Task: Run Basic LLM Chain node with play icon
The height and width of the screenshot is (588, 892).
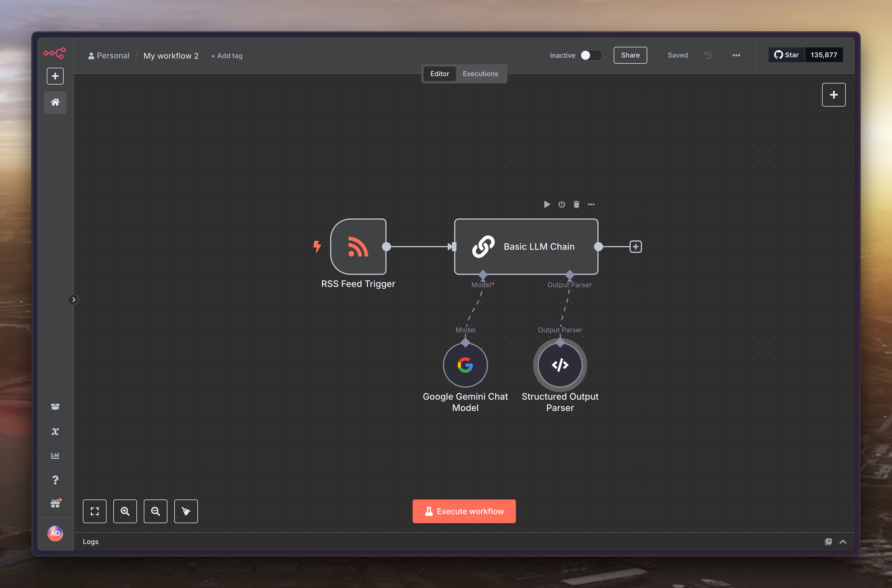Action: (x=547, y=204)
